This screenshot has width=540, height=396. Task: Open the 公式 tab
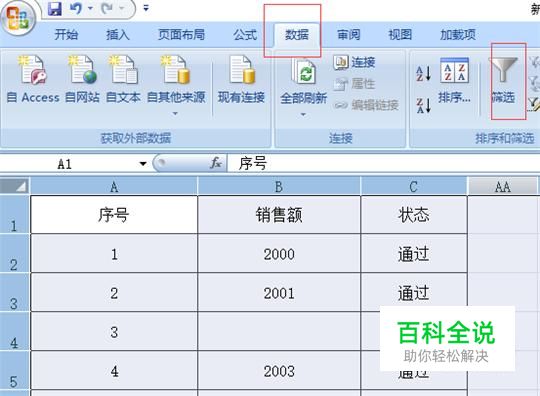245,35
